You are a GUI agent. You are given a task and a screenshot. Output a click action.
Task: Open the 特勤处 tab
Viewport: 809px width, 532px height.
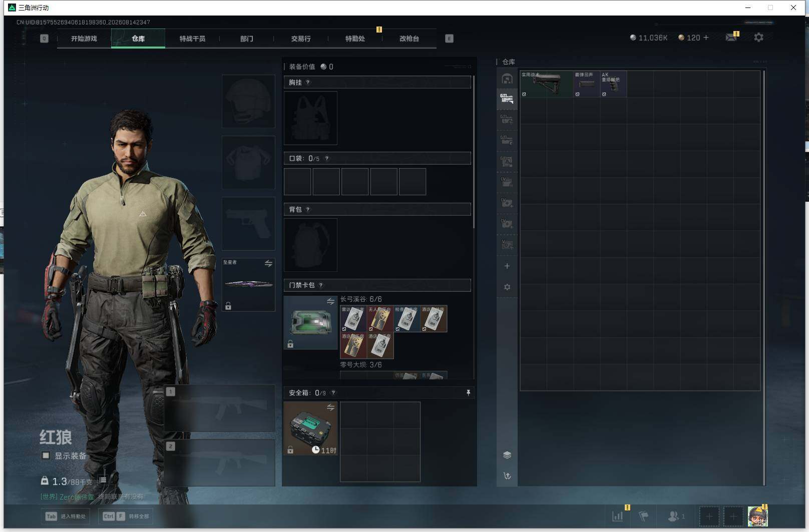(355, 39)
